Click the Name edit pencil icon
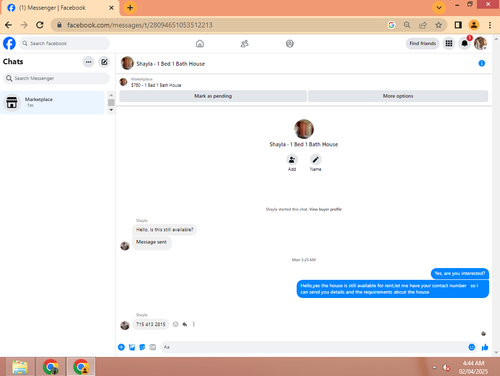The width and height of the screenshot is (500, 376). [x=315, y=160]
